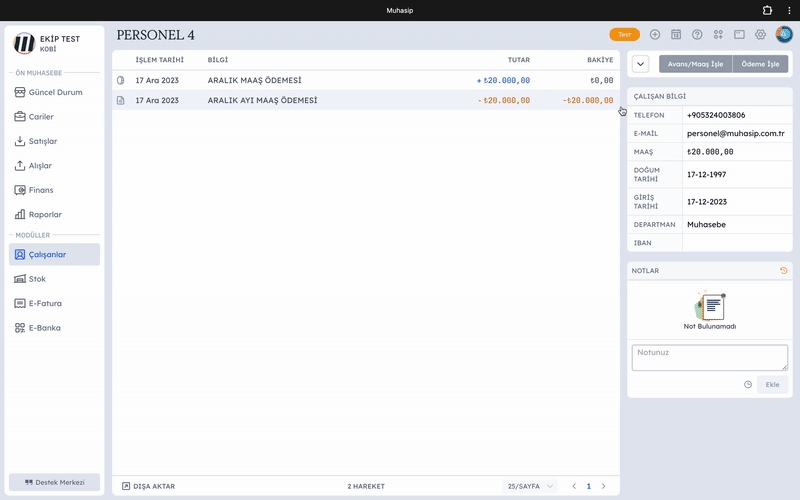
Task: Expand the chevron dropdown beside Avans/Maaş İşle
Action: 641,64
